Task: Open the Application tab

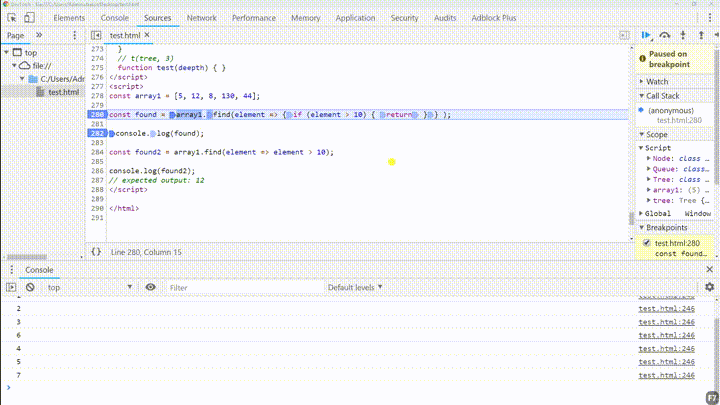Action: tap(355, 18)
